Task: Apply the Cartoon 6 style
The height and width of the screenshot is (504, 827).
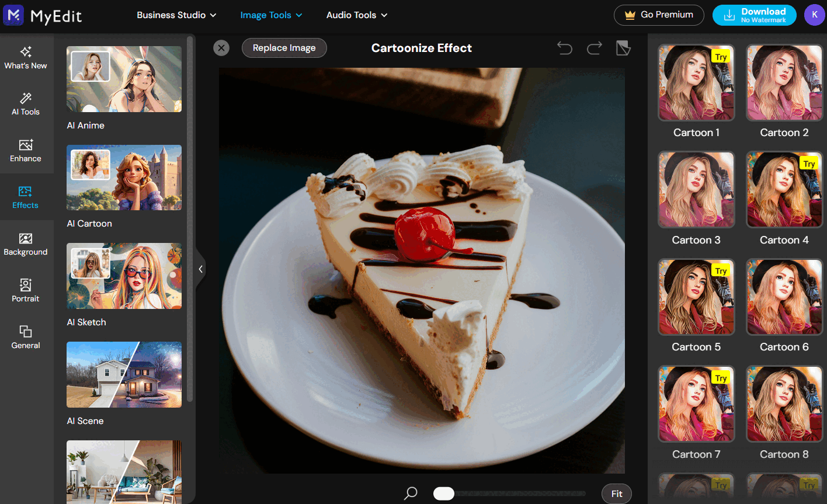Action: [x=784, y=297]
